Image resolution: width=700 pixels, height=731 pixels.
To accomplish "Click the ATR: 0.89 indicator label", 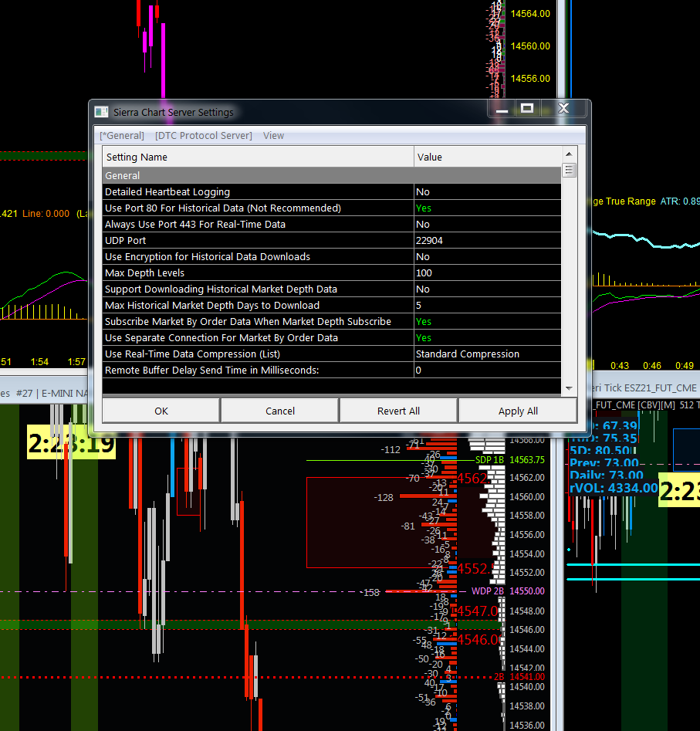I will click(680, 201).
